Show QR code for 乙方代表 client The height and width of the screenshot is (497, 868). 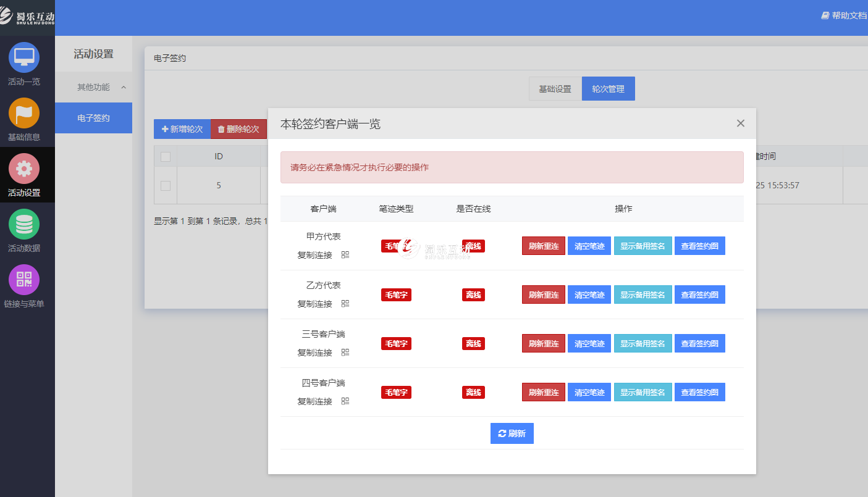(x=345, y=304)
